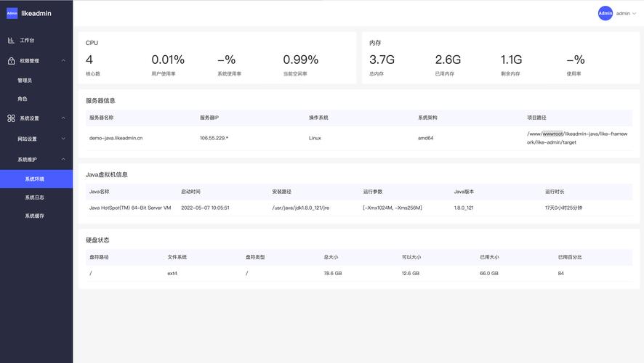Open the 系统缓存 menu item
The width and height of the screenshot is (644, 363).
[36, 216]
